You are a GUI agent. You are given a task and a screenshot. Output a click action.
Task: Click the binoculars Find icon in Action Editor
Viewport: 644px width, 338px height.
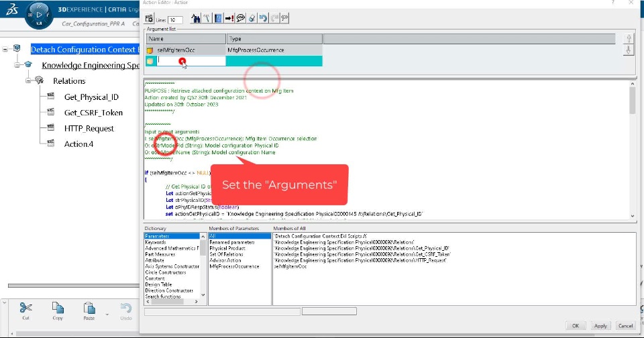[196, 18]
